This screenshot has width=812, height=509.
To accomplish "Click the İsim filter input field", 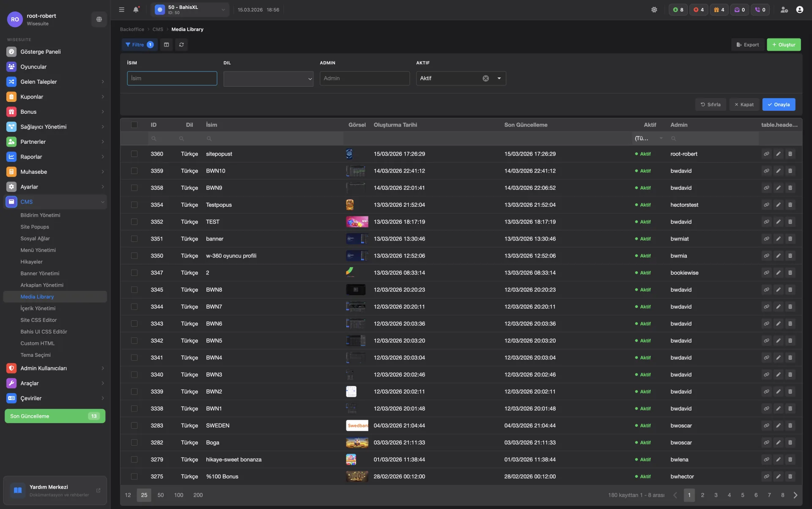I will coord(172,78).
